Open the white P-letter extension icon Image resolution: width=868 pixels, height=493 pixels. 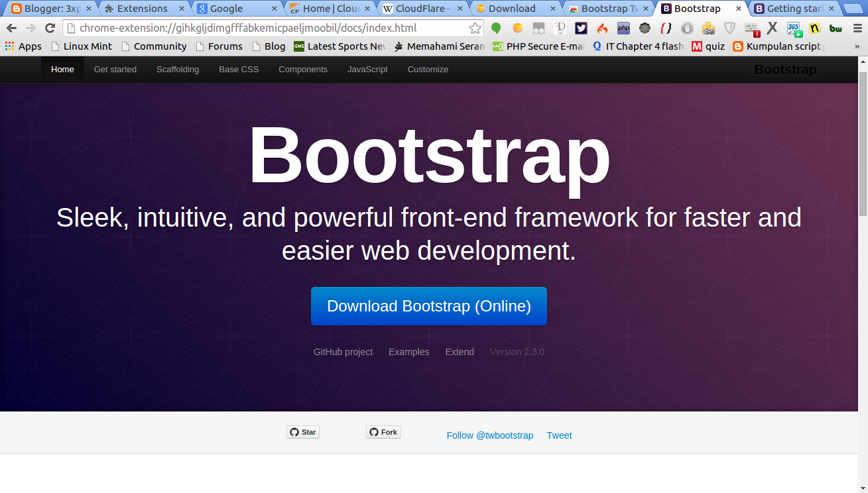click(560, 28)
